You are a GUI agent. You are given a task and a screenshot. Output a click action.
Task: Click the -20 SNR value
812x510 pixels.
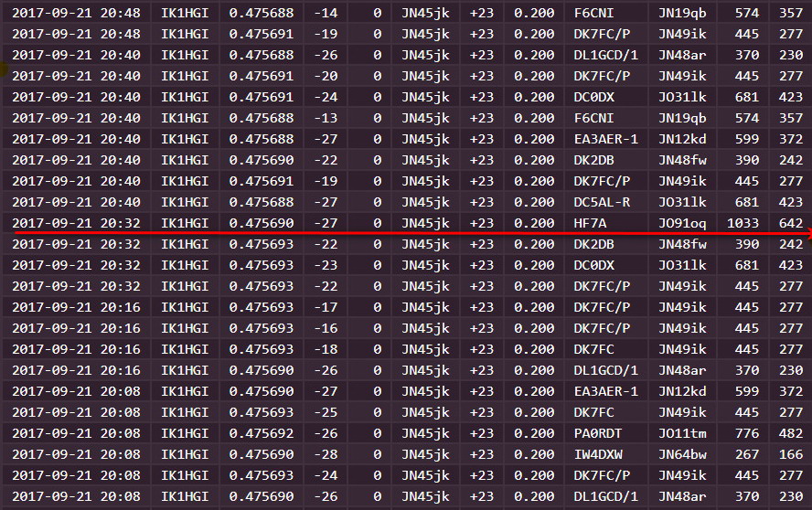click(326, 76)
